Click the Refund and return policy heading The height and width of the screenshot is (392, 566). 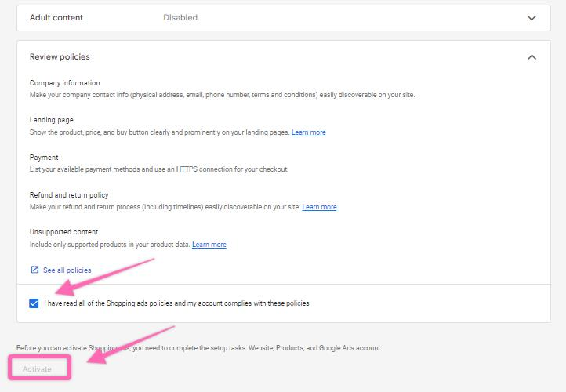pos(69,195)
